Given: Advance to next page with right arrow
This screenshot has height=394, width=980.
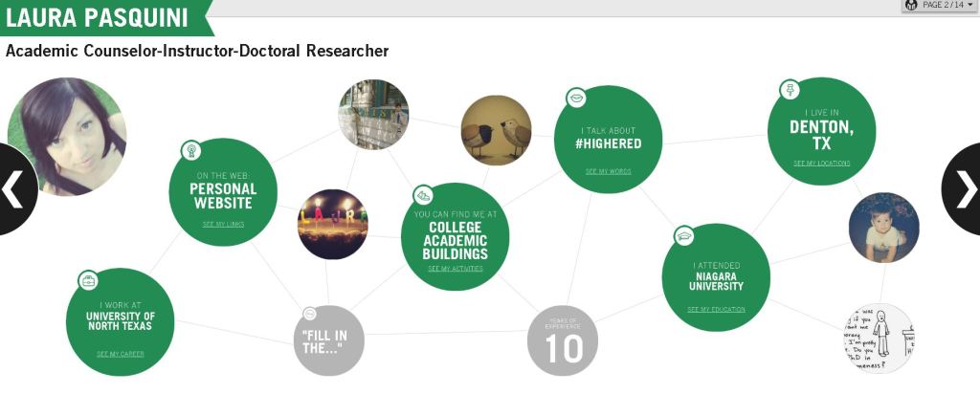Looking at the screenshot, I should coord(965,189).
